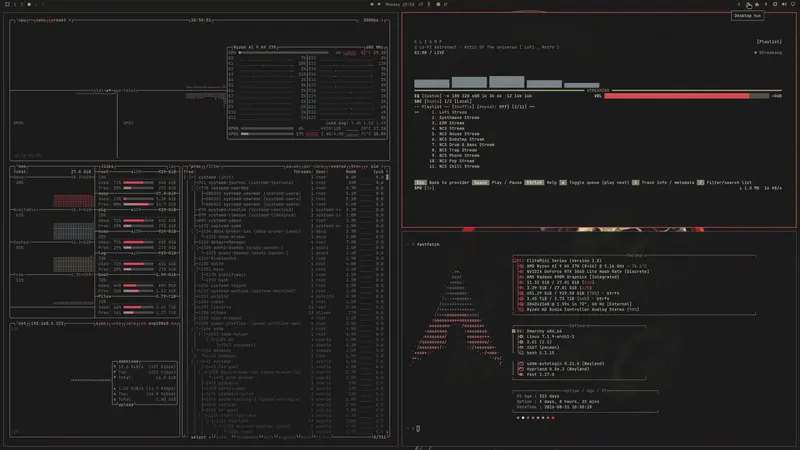
Task: Play "2. Synthwave Stream" in the playlist
Action: coord(455,117)
